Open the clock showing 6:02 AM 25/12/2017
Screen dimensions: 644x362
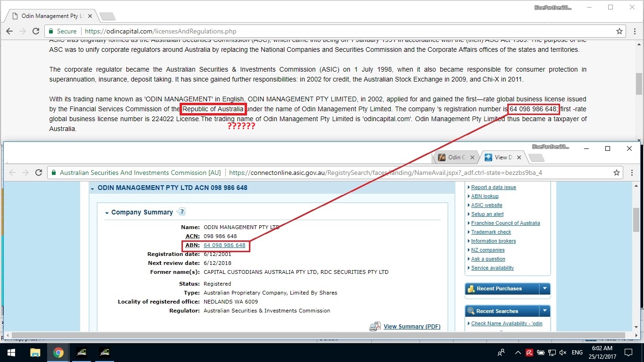coord(602,352)
